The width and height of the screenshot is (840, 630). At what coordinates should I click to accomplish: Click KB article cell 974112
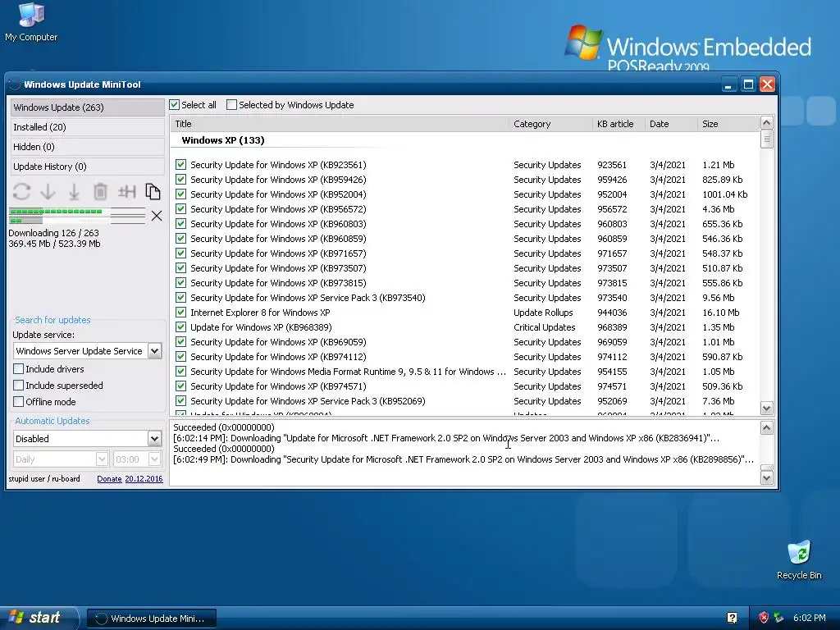click(612, 357)
